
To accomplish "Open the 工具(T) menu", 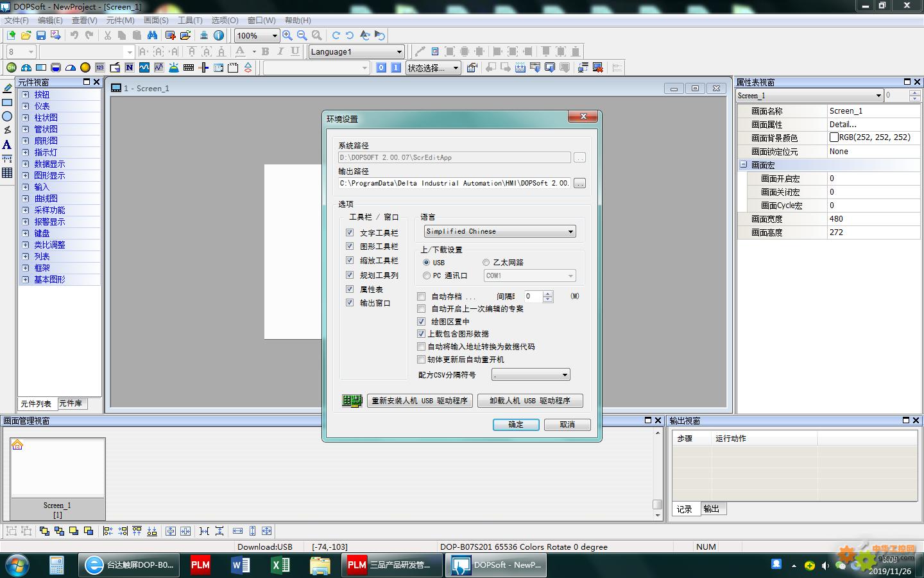I will pos(190,20).
